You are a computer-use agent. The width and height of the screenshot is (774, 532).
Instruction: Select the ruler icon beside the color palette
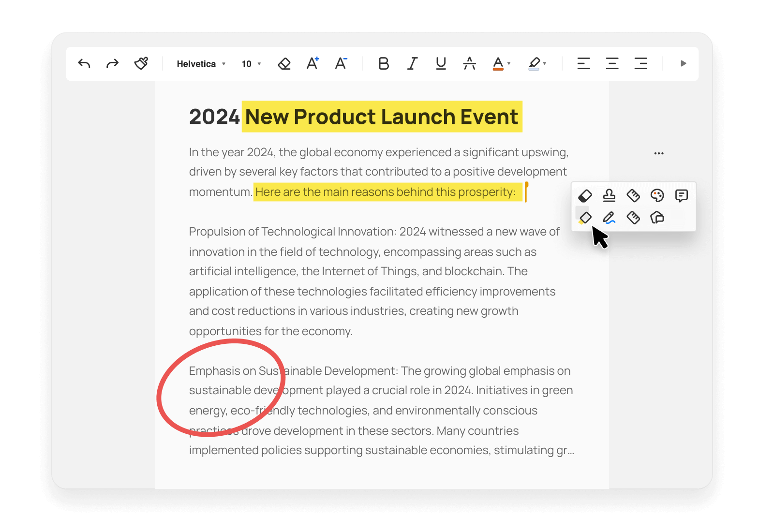633,195
